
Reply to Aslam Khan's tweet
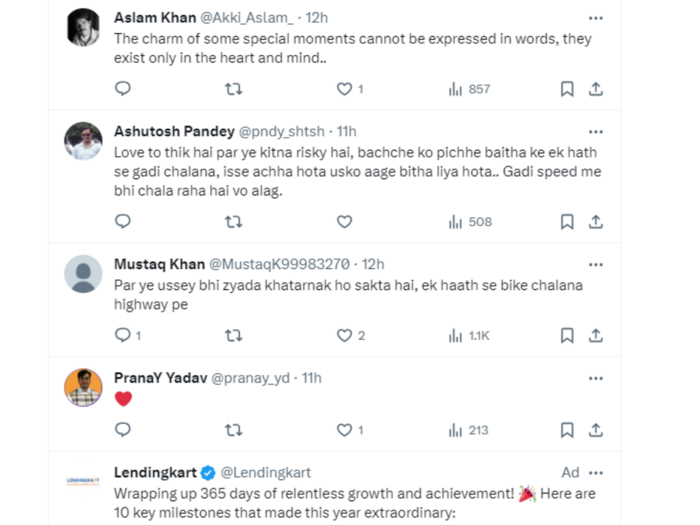click(x=123, y=88)
